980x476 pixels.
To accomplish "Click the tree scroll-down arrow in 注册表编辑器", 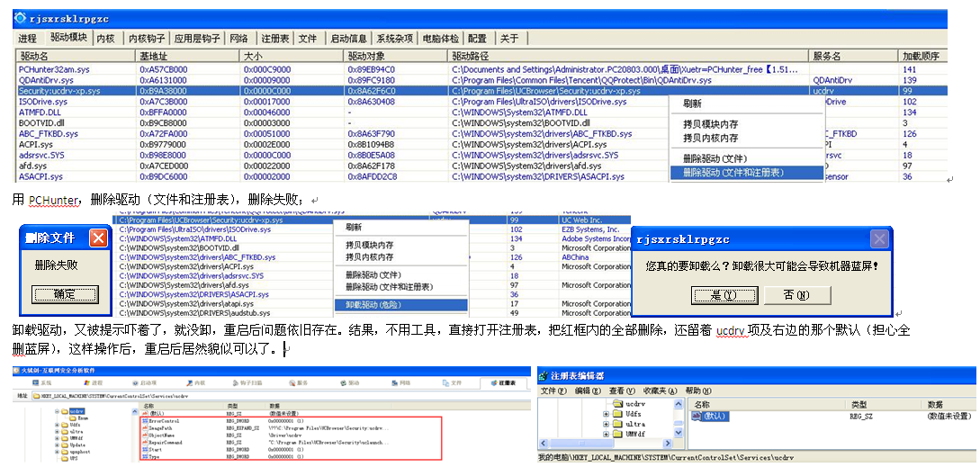I will tap(679, 433).
